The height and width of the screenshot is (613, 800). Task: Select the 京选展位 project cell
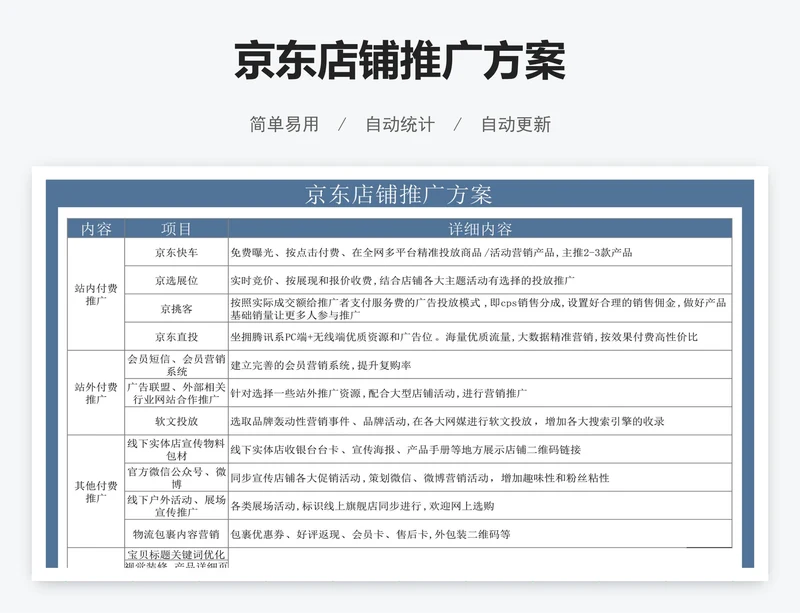pos(177,280)
